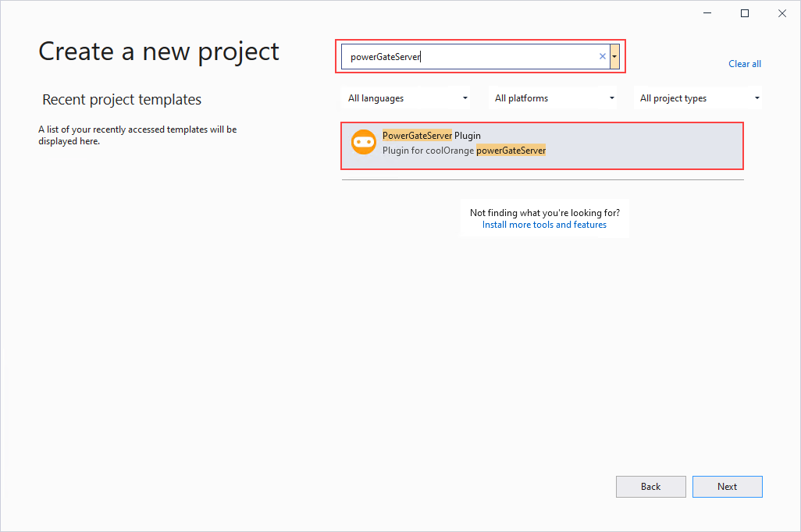Click the orange coolOrange robot icon
Viewport: 801px width, 532px height.
(363, 142)
